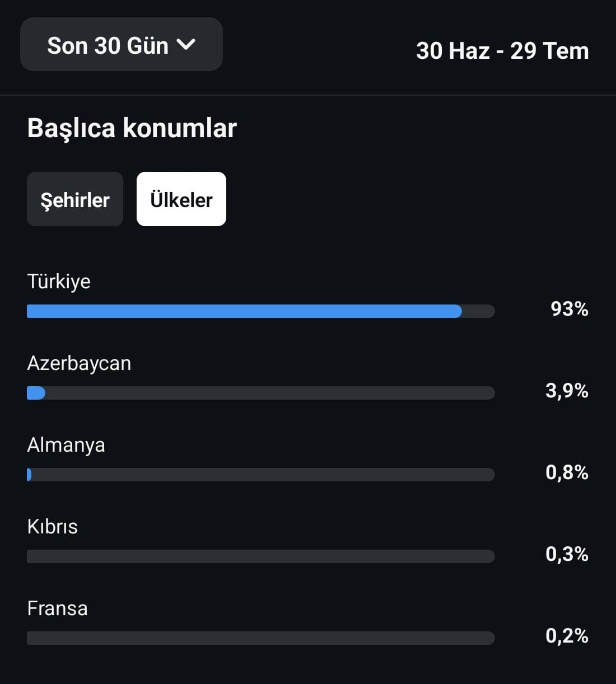616x684 pixels.
Task: Select the Almanya country label
Action: [x=66, y=446]
